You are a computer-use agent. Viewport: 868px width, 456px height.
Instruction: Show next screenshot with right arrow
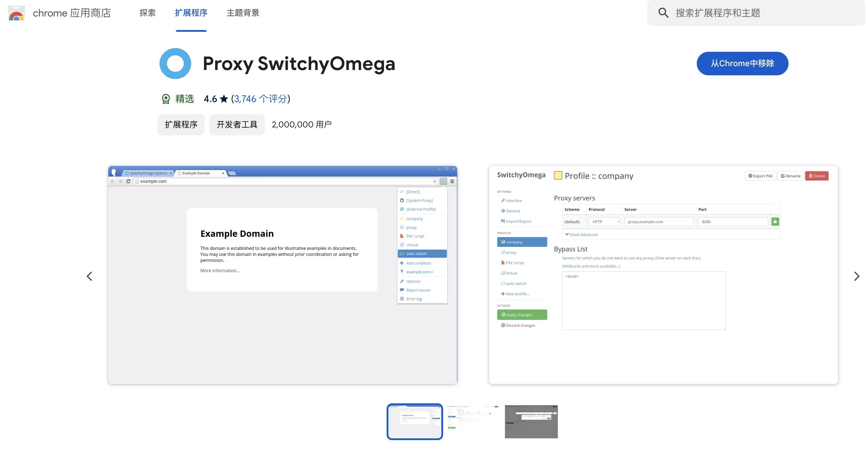tap(857, 276)
